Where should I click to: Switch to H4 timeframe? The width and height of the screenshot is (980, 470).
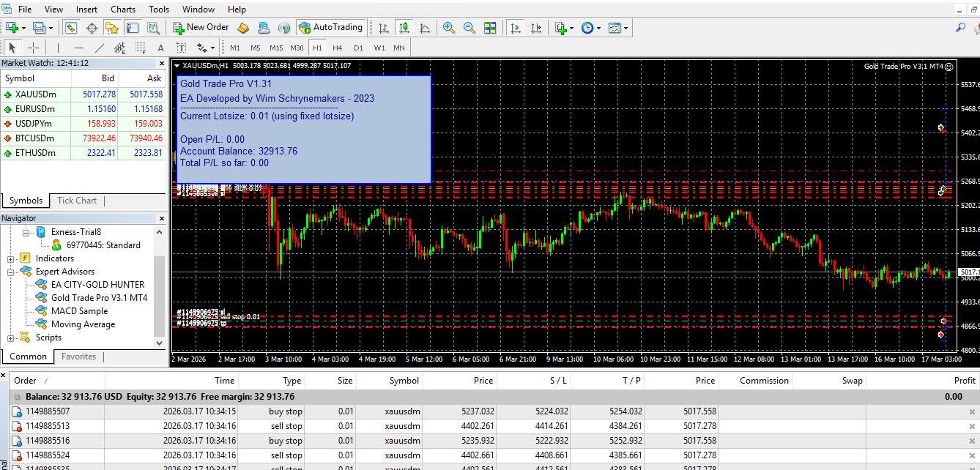coord(337,48)
